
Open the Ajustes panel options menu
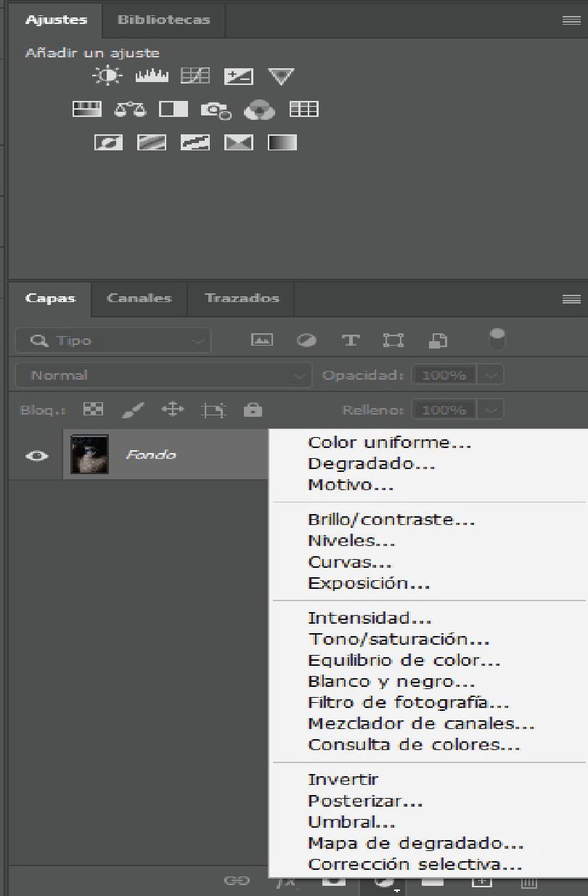pos(571,20)
